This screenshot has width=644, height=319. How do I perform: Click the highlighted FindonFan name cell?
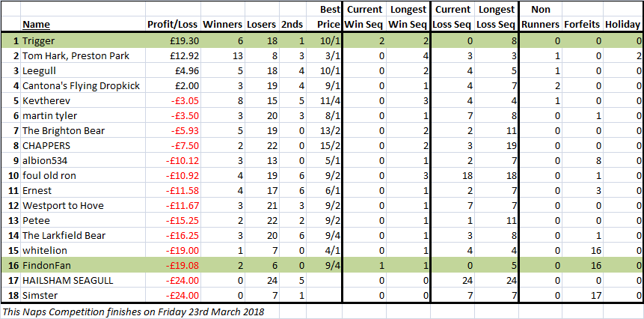coord(83,266)
